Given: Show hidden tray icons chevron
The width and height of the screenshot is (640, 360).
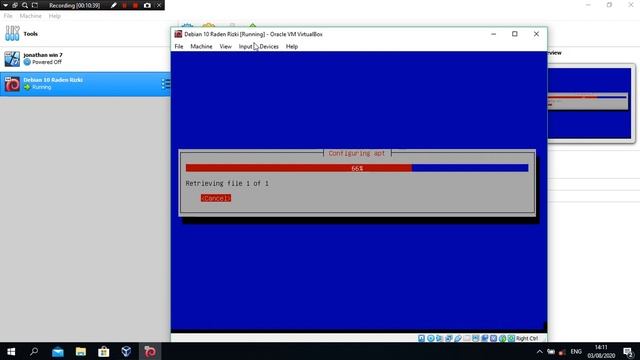Looking at the screenshot, I should tap(540, 351).
